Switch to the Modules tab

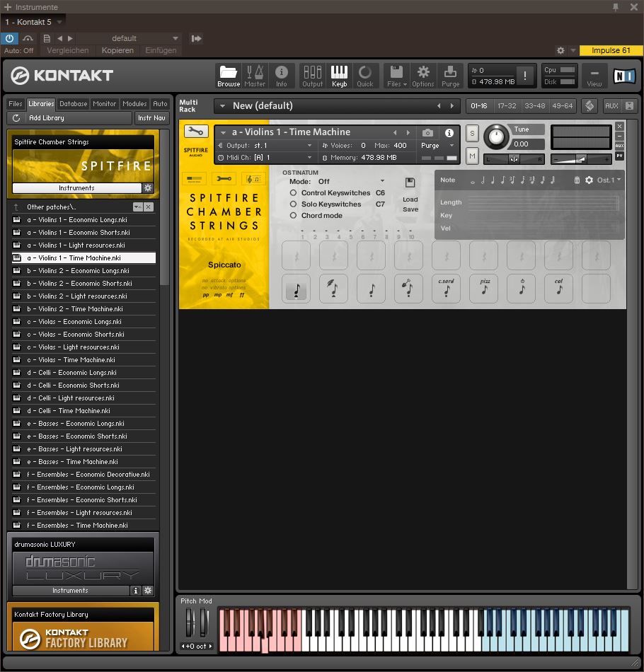click(x=134, y=104)
